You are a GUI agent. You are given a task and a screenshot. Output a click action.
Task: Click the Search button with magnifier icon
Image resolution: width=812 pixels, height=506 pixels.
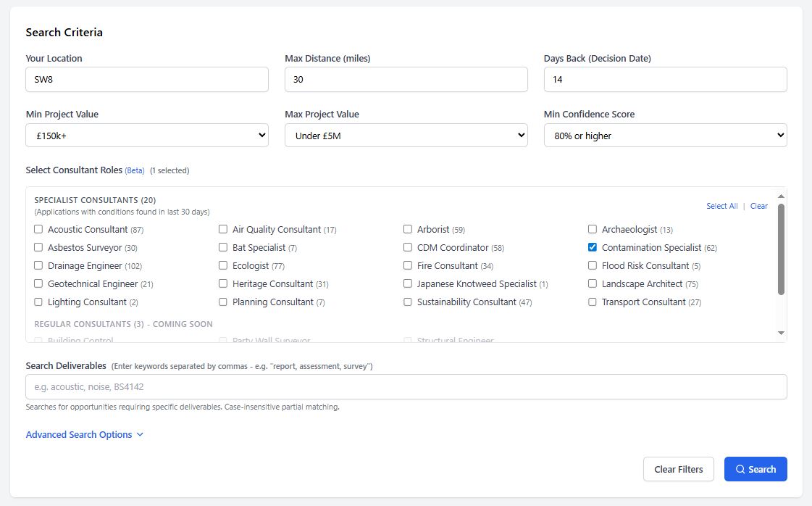point(755,469)
